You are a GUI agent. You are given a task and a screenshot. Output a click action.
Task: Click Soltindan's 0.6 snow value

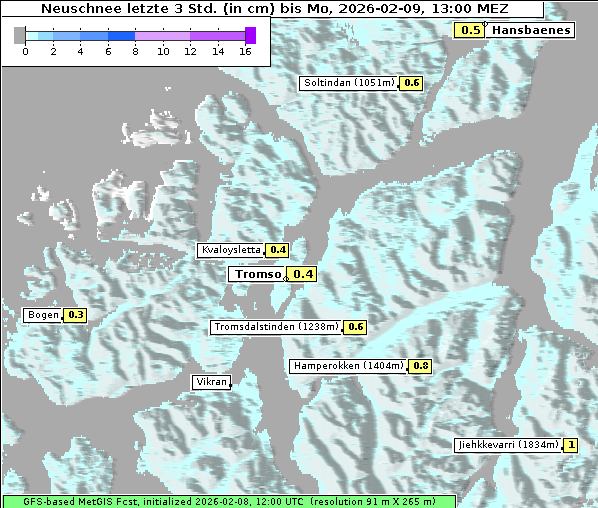411,83
